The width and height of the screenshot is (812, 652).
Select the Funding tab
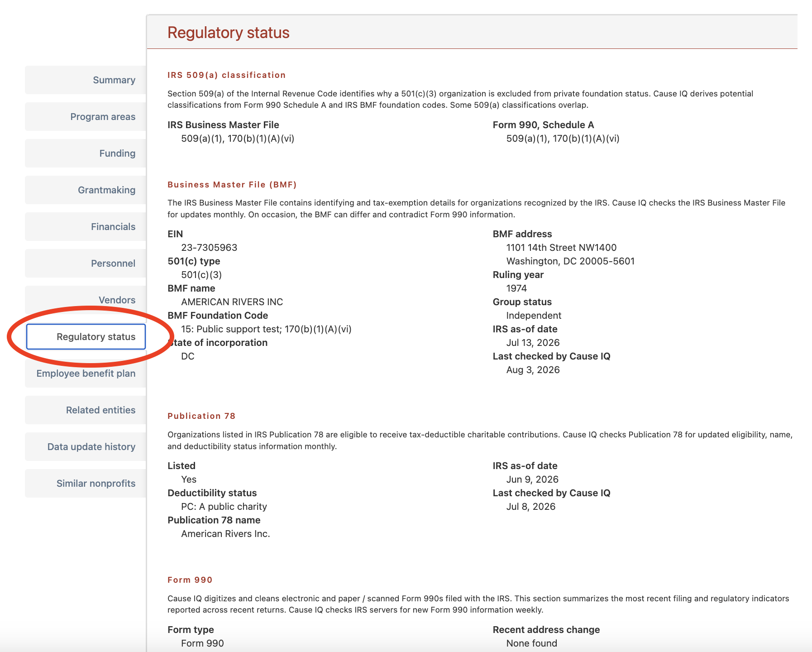click(86, 153)
